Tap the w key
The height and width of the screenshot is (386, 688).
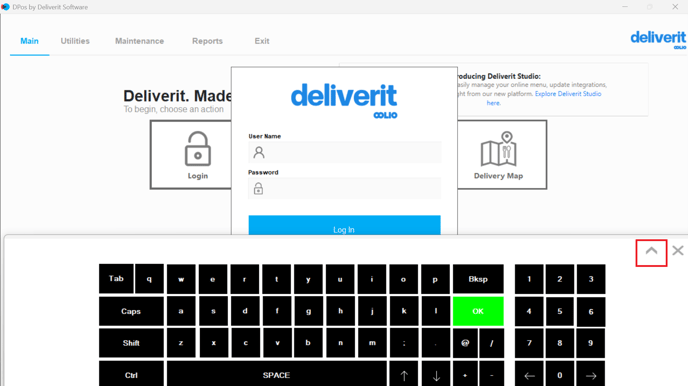pyautogui.click(x=181, y=279)
